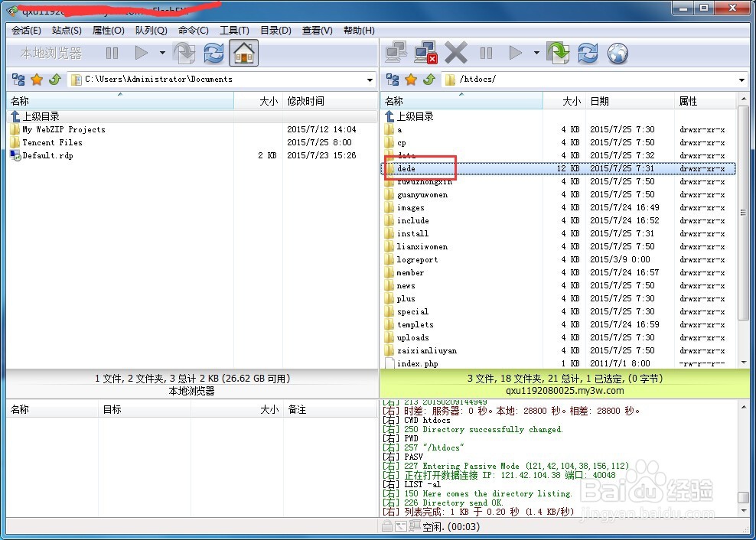Sort remote files by 日期 column
Viewport: 756px width, 540px height.
tap(630, 101)
